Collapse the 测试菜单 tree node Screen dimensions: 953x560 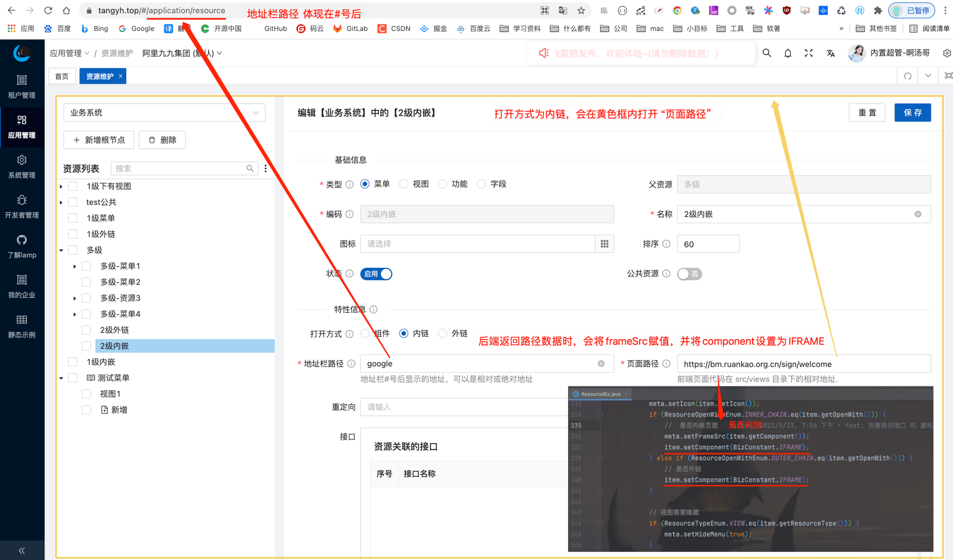62,378
